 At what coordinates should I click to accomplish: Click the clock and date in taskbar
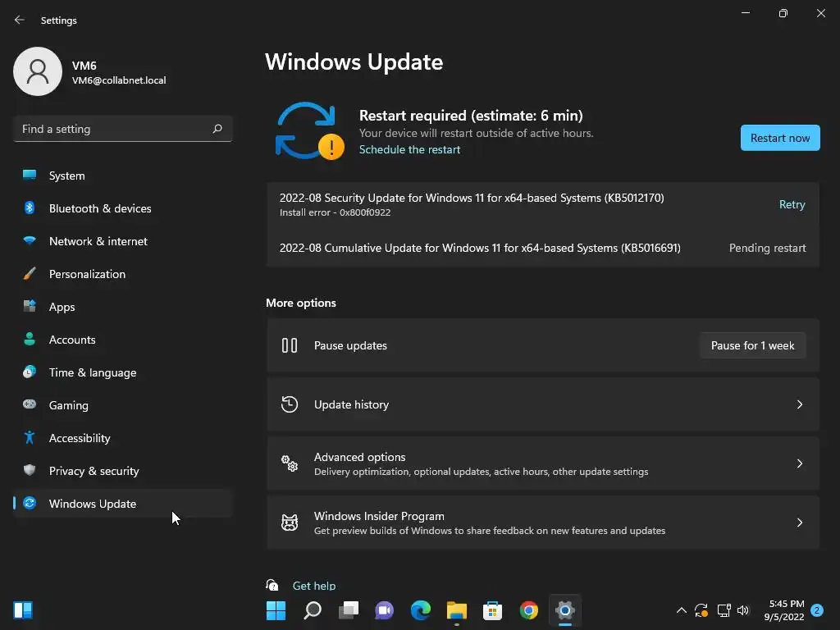point(783,610)
